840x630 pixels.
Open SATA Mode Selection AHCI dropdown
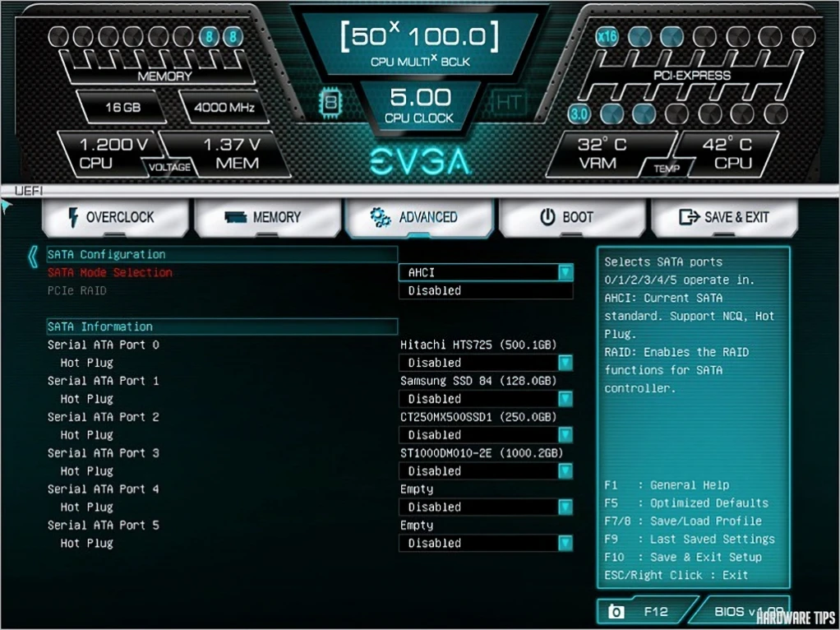486,272
